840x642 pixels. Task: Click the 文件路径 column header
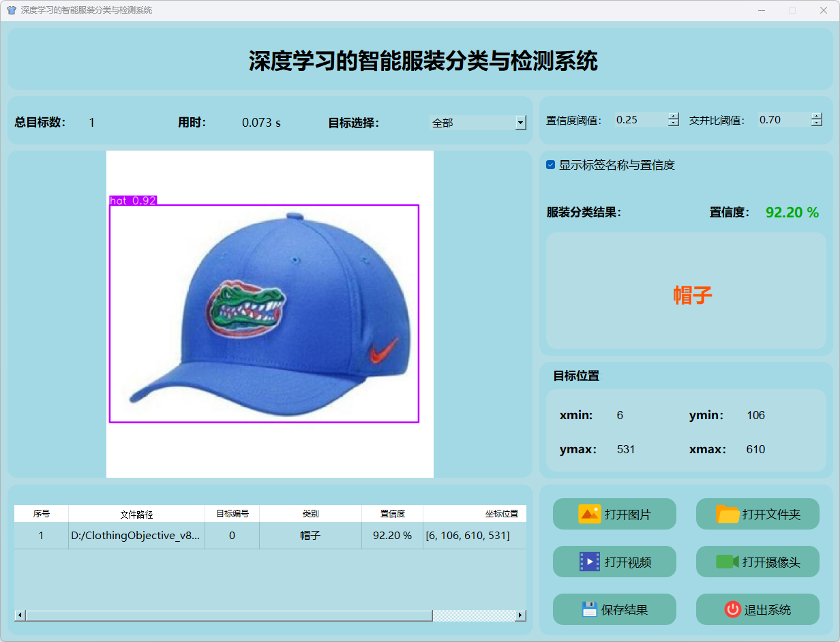pos(137,514)
